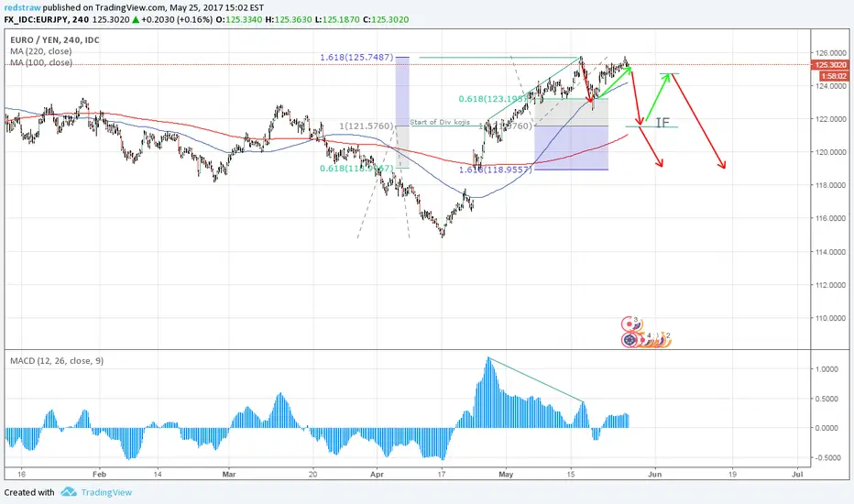The height and width of the screenshot is (504, 854).
Task: Click the +0.2030 (+0.16%) change value
Action: click(x=177, y=19)
